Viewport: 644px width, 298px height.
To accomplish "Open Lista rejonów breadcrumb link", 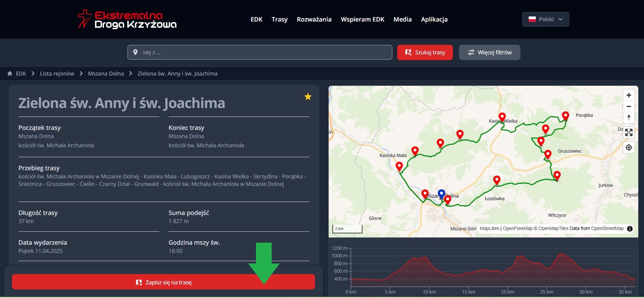I will coord(57,73).
